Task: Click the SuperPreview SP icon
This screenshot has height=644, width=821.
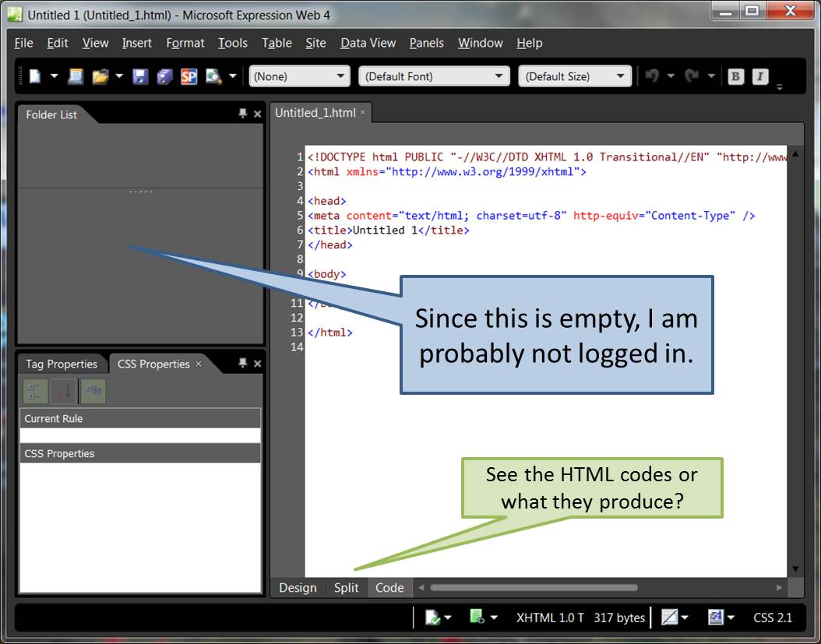Action: 189,76
